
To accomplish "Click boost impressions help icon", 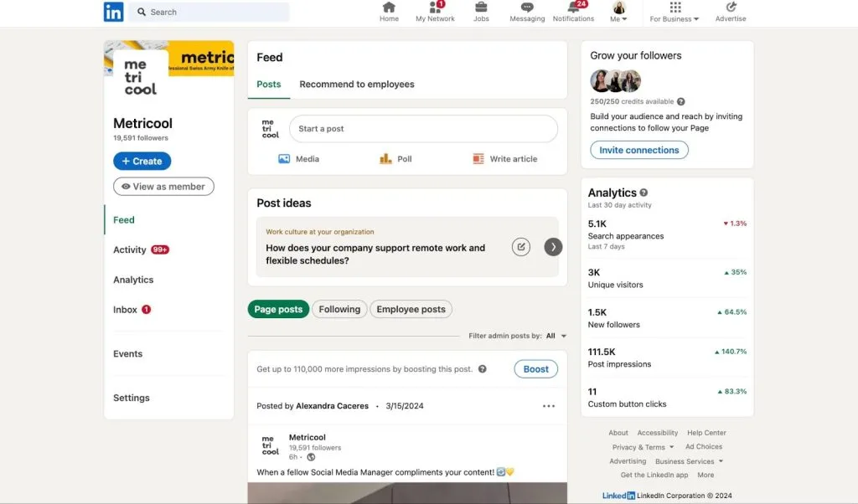I will [482, 369].
